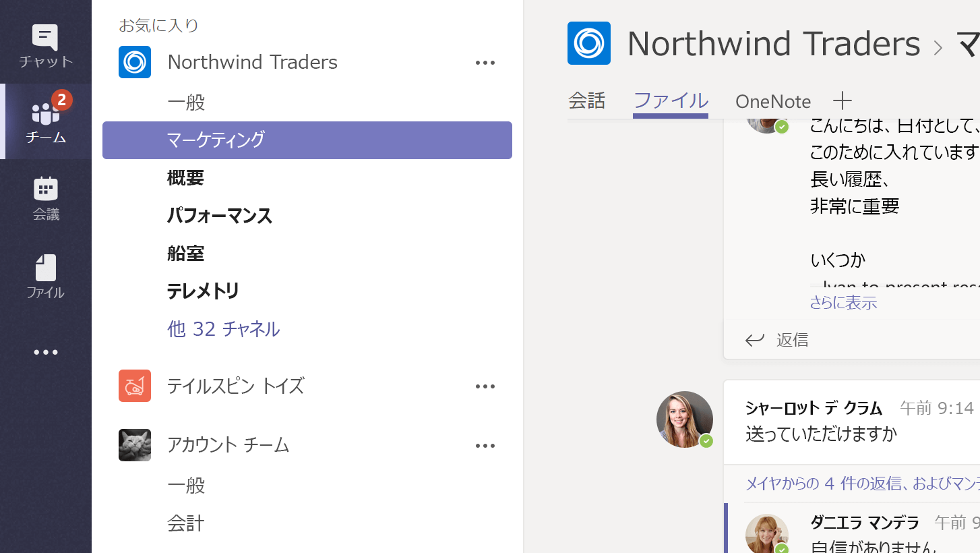Click Northwind Traders team name in list

(253, 62)
